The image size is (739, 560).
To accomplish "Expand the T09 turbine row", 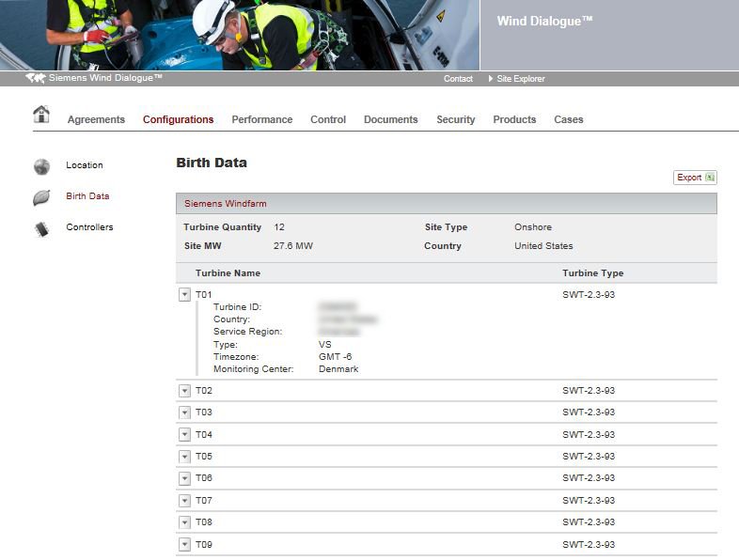I will click(184, 544).
